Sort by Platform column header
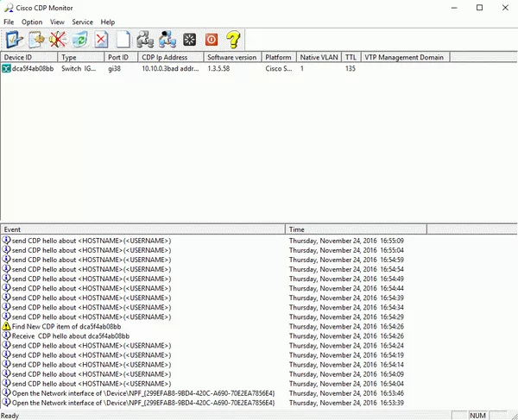The image size is (518, 420). tap(279, 57)
